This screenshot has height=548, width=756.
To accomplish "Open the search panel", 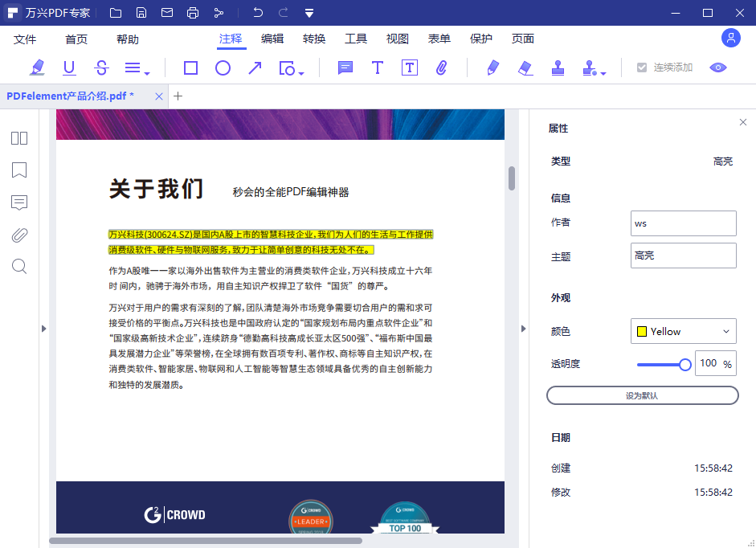I will [x=19, y=266].
